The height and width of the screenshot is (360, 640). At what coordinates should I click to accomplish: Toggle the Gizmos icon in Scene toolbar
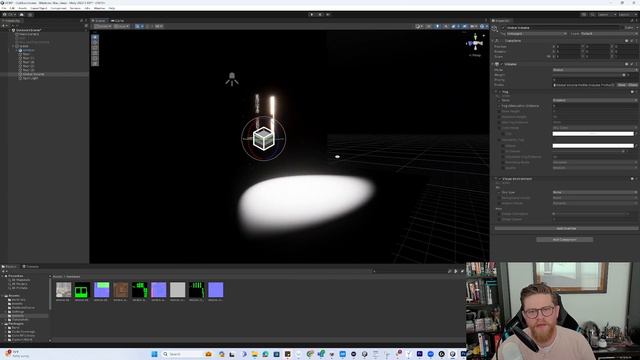[482, 26]
